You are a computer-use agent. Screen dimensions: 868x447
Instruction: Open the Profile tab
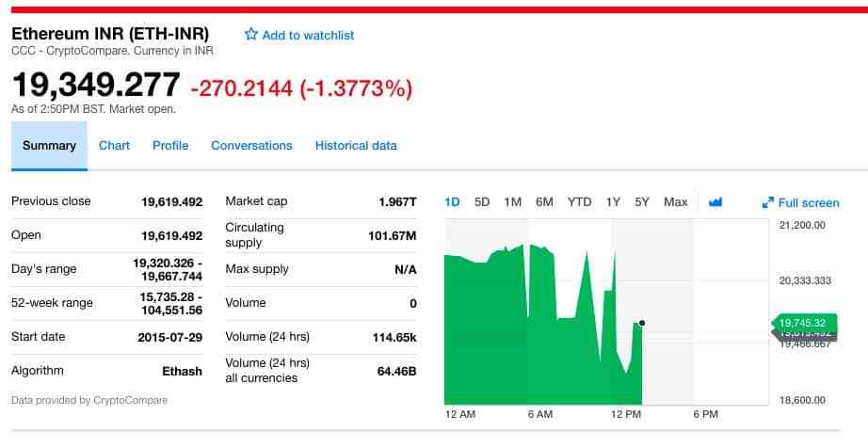point(170,146)
